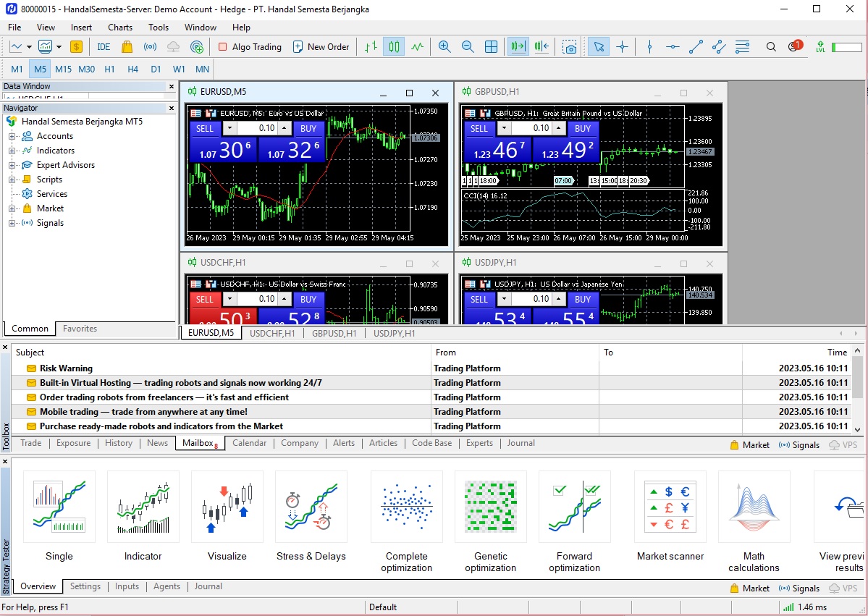Expand the Indicators node in Navigator

click(12, 151)
